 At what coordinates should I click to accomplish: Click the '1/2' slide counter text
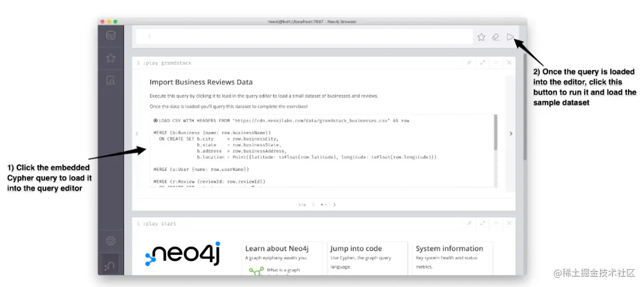coord(302,205)
